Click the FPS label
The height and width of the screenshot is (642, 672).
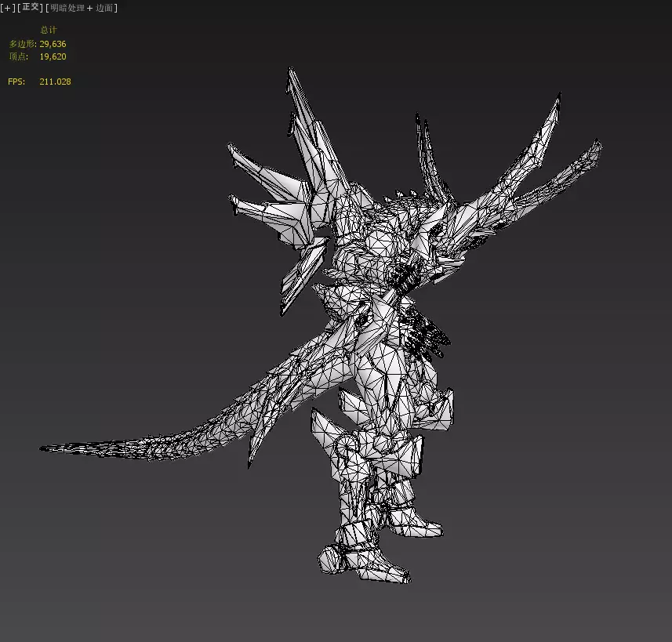[16, 82]
